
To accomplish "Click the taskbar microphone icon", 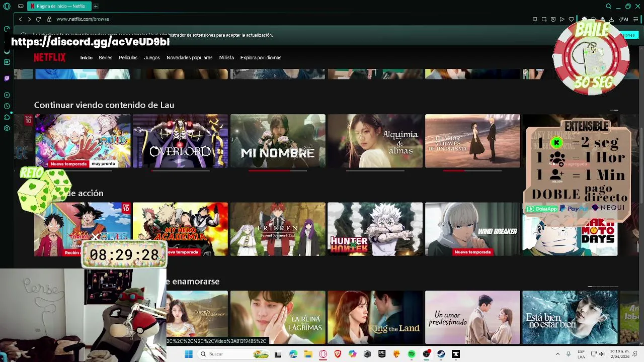I will pos(569,354).
